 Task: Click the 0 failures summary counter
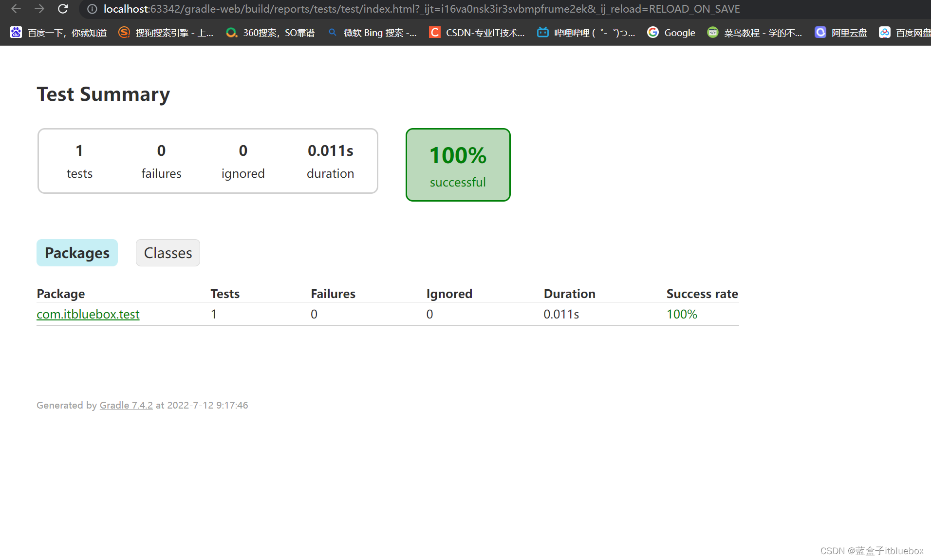click(161, 161)
